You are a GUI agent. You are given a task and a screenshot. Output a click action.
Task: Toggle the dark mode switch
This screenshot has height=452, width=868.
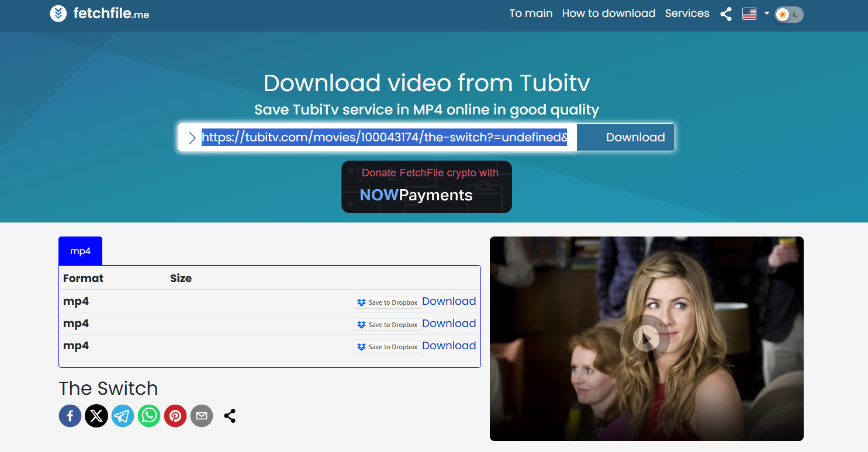click(x=789, y=15)
